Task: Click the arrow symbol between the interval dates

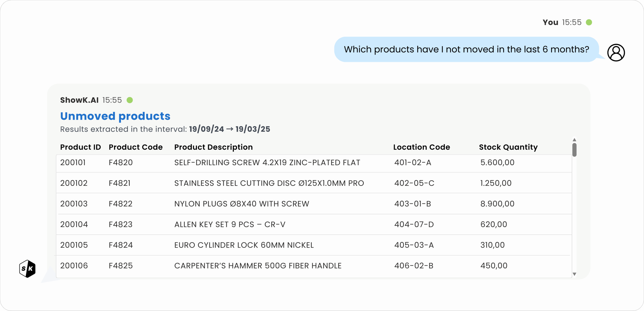Action: [230, 129]
